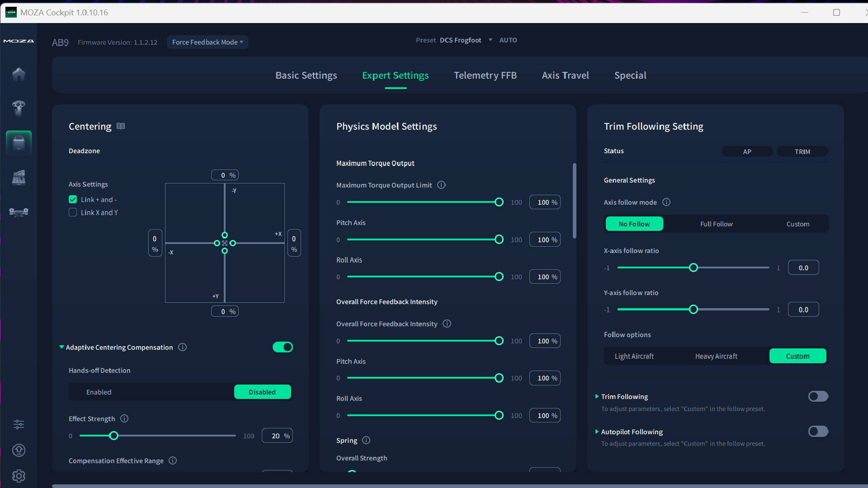The height and width of the screenshot is (488, 868).
Task: Click the info icon next to Axis follow mode
Action: [x=666, y=202]
